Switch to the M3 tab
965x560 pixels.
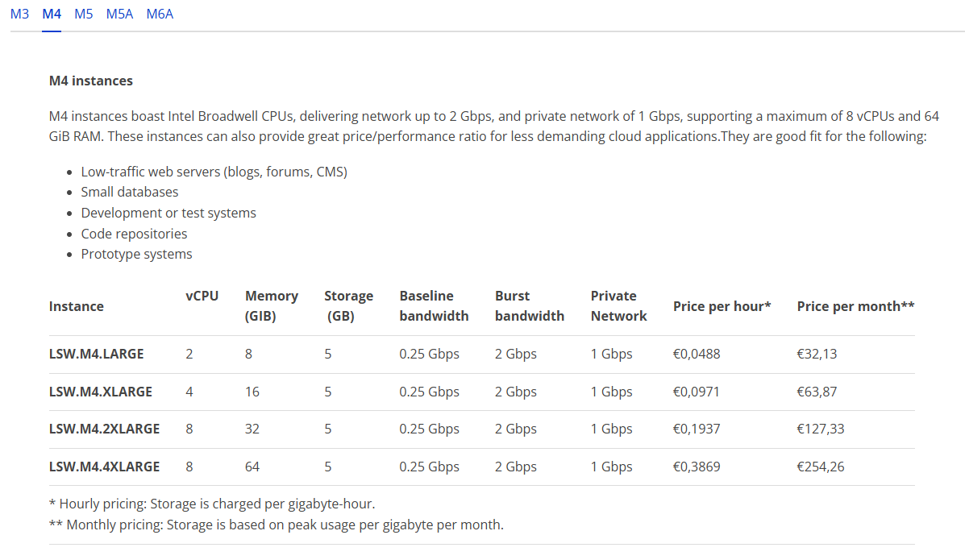19,15
